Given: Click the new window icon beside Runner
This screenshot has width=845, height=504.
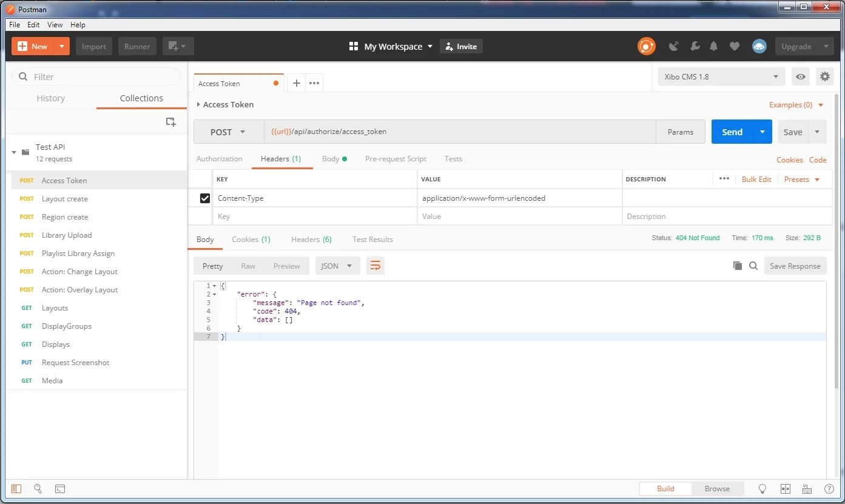Looking at the screenshot, I should tap(178, 46).
